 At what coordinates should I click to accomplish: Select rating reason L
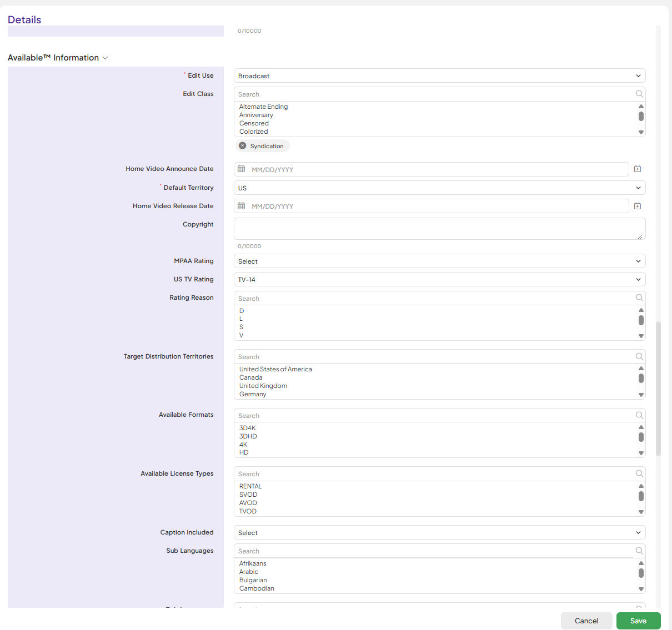(241, 319)
